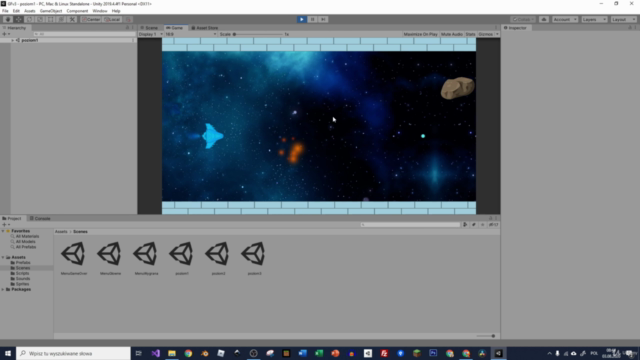Open the Collab dropdown

click(523, 19)
